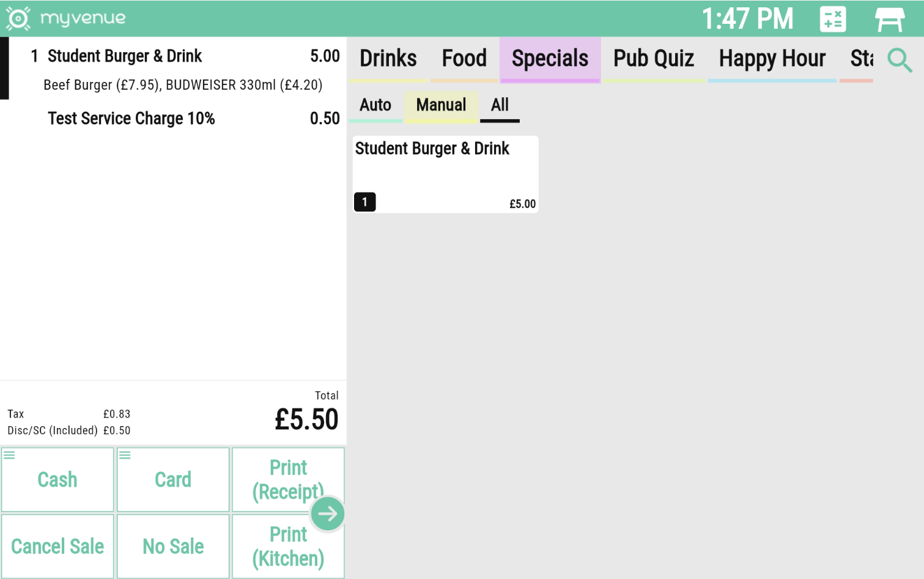Show the Manual specials sub-tab
Screen dimensions: 924x579
coord(441,105)
